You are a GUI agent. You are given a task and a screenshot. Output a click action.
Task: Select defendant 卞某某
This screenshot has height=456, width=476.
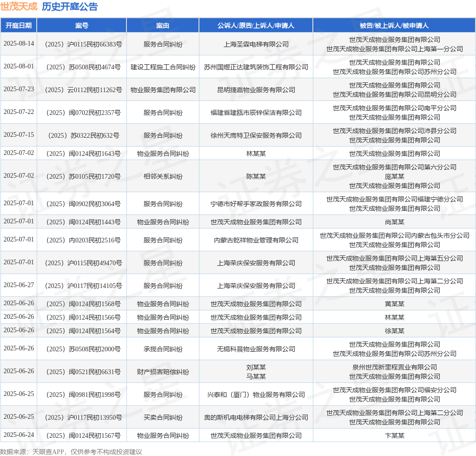tap(394, 436)
